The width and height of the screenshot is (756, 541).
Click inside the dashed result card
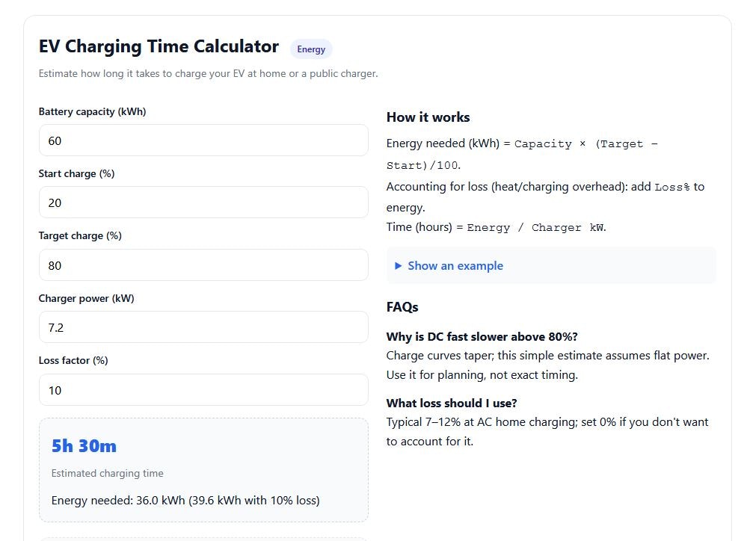pos(203,469)
